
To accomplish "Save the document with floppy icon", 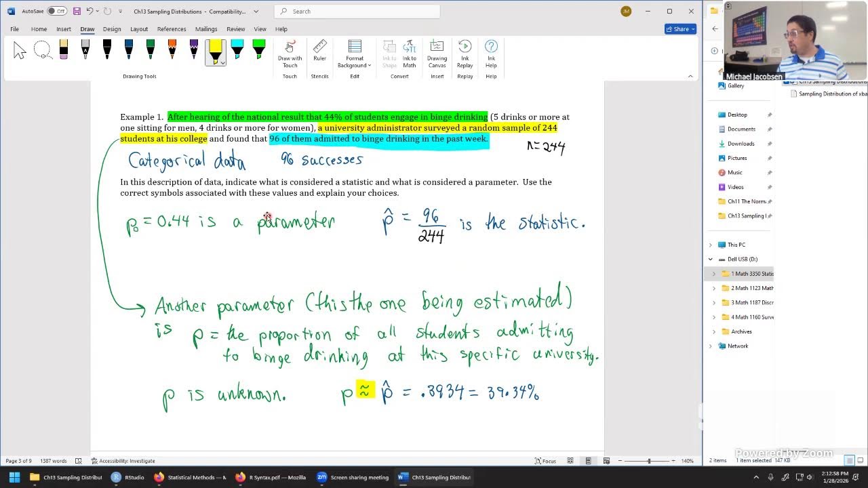I will [x=77, y=12].
